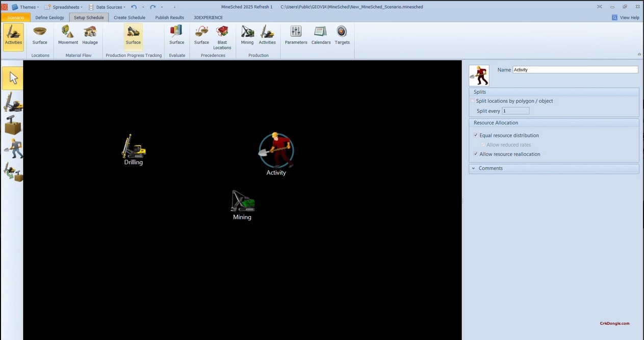This screenshot has width=644, height=340.
Task: Open the Themes dropdown
Action: click(28, 7)
